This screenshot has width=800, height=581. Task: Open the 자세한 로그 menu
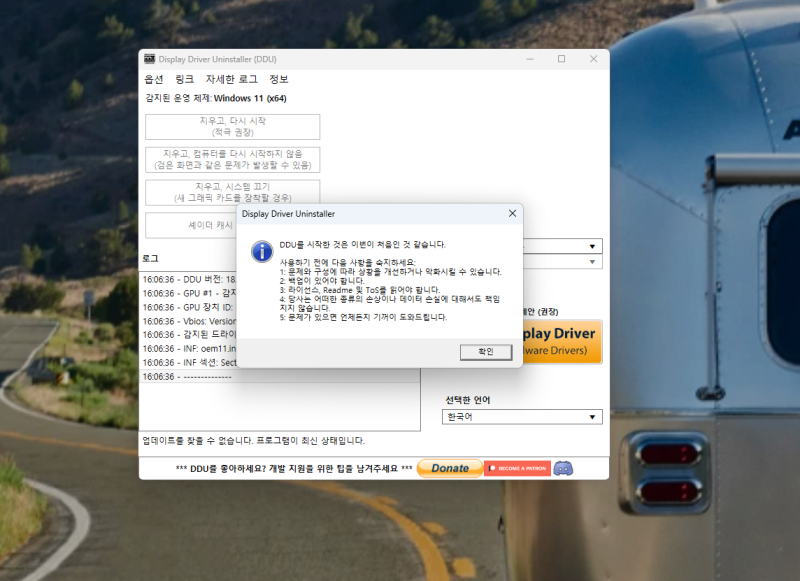point(231,79)
